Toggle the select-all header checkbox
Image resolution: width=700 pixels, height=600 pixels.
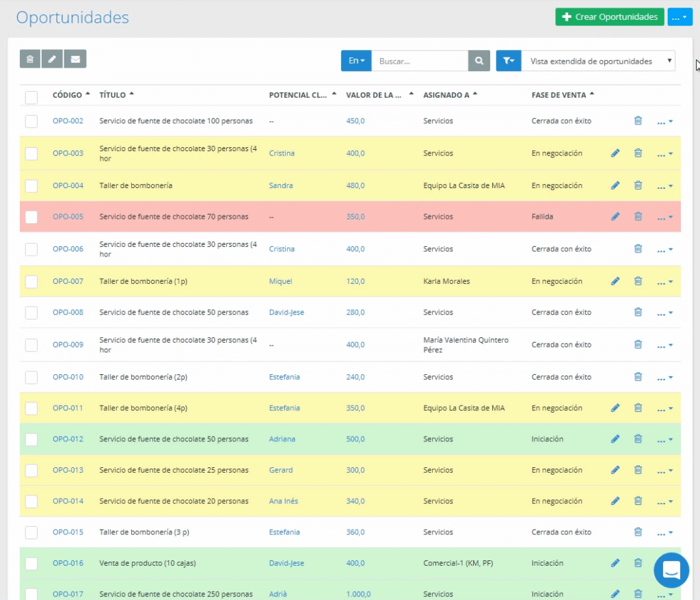31,97
